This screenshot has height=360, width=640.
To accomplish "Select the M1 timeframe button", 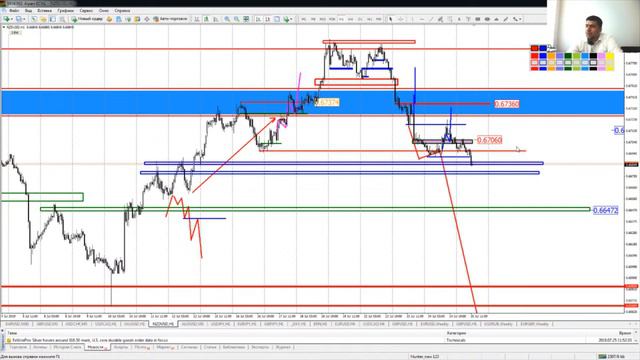I will 304,19.
